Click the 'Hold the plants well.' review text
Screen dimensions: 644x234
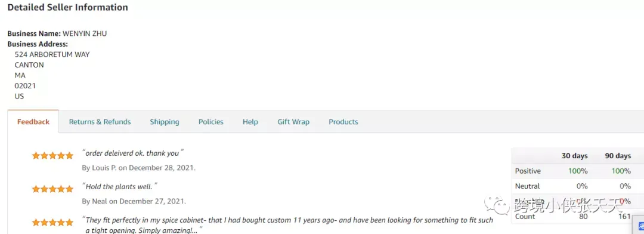point(119,186)
